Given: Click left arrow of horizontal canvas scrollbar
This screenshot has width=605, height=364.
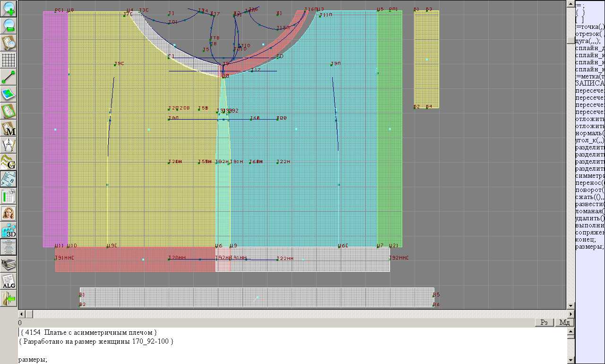Looking at the screenshot, I should coord(21,314).
